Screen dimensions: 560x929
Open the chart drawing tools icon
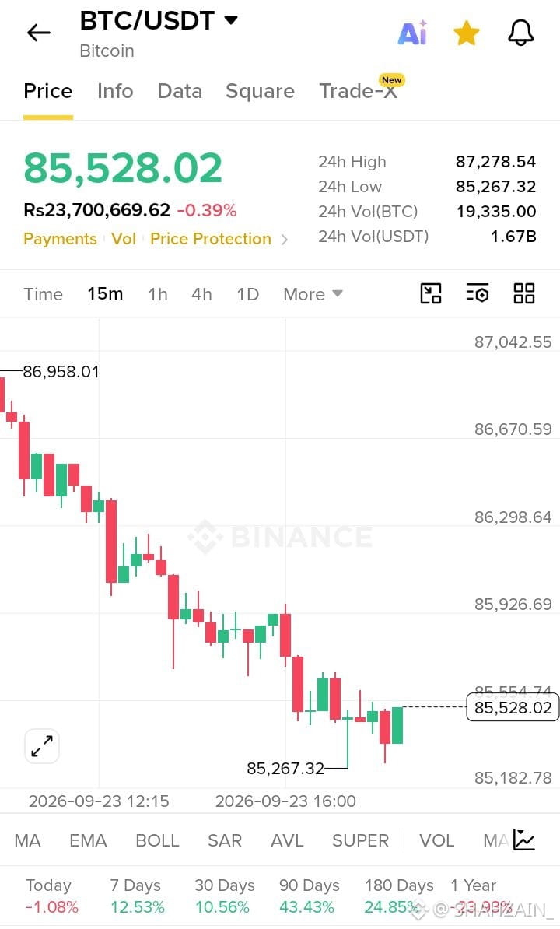click(430, 293)
